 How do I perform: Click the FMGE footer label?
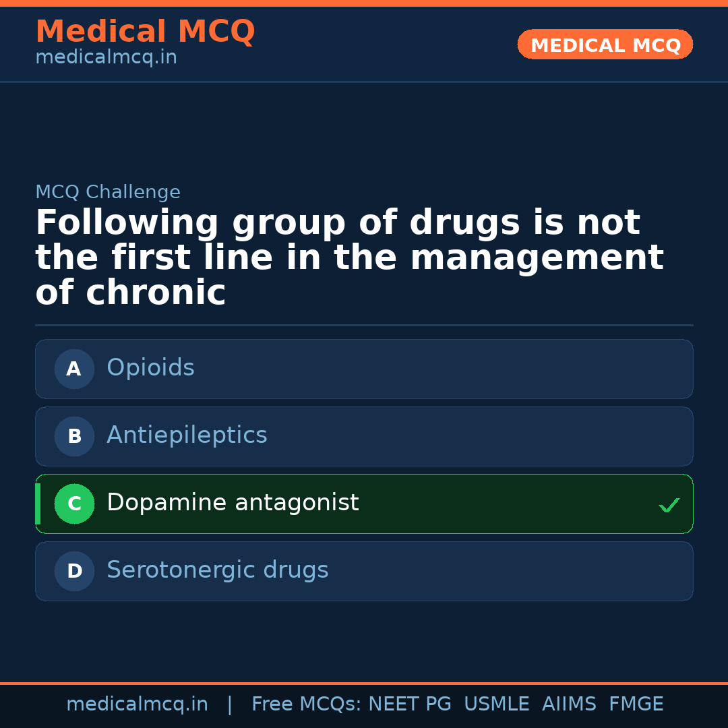coord(636,704)
